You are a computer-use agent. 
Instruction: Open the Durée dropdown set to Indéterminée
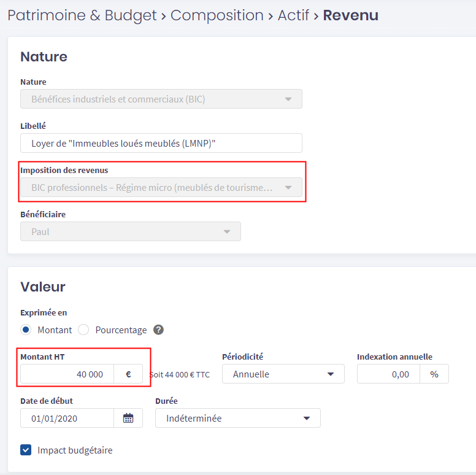tap(237, 418)
